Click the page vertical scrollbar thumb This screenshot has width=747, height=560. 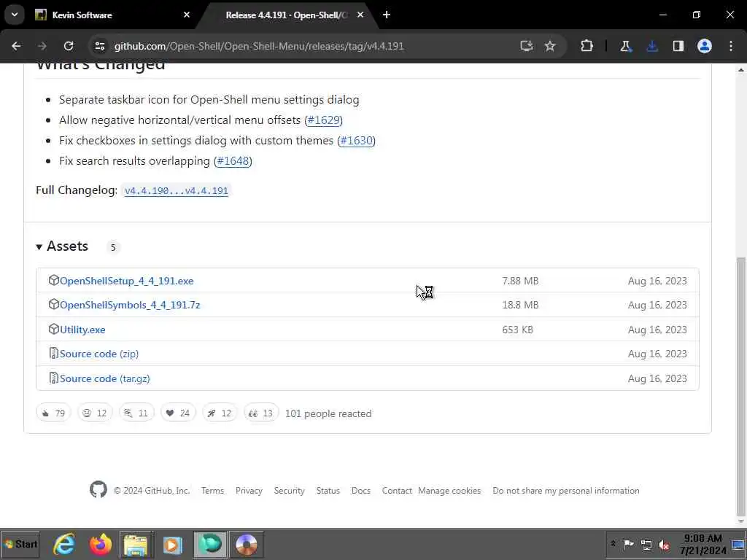click(740, 386)
